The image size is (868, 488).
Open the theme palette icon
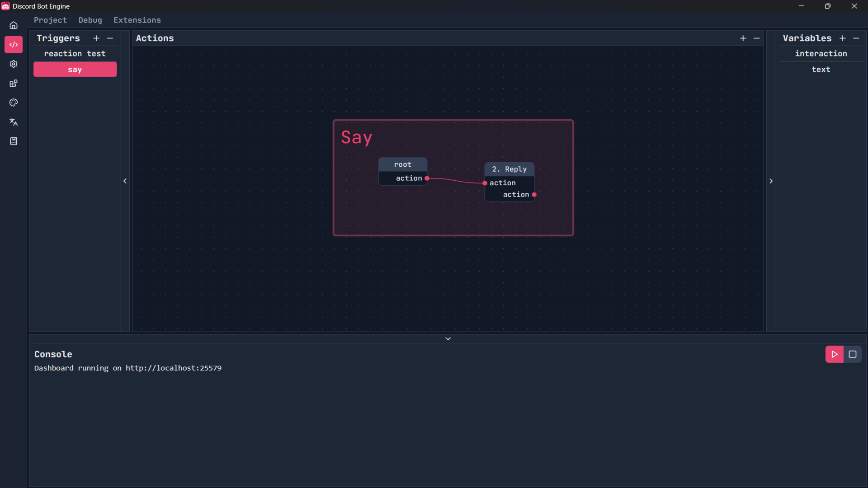click(x=14, y=103)
